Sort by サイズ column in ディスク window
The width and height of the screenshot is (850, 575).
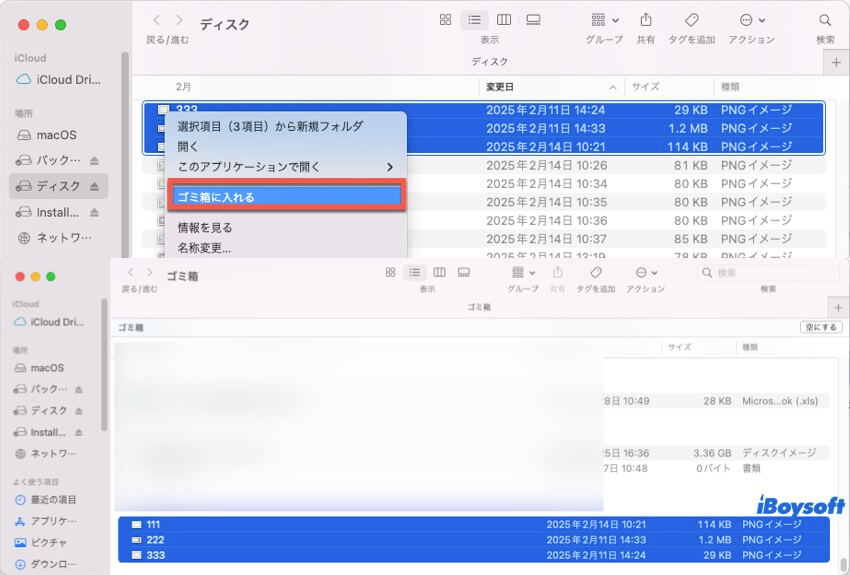tap(669, 87)
